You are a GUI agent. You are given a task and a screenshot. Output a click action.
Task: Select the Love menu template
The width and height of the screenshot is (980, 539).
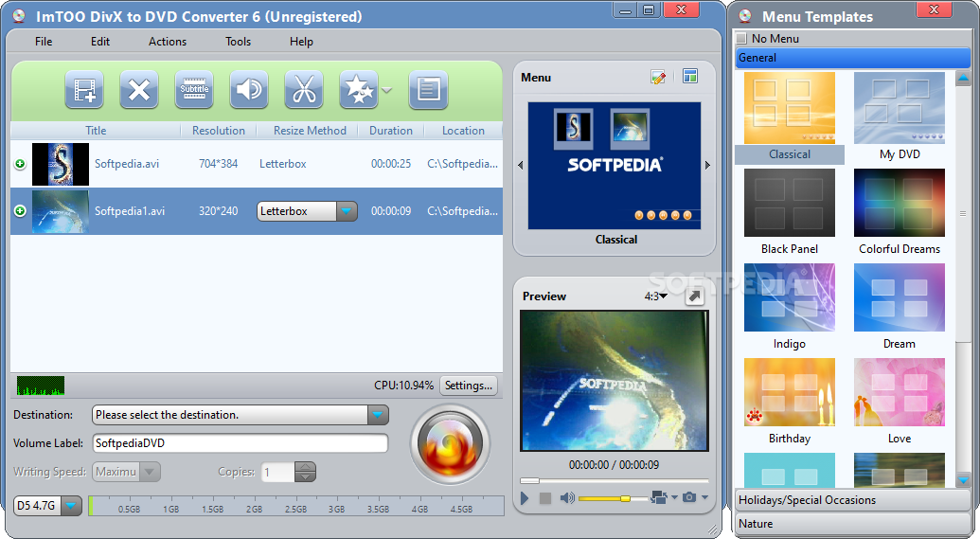click(900, 402)
